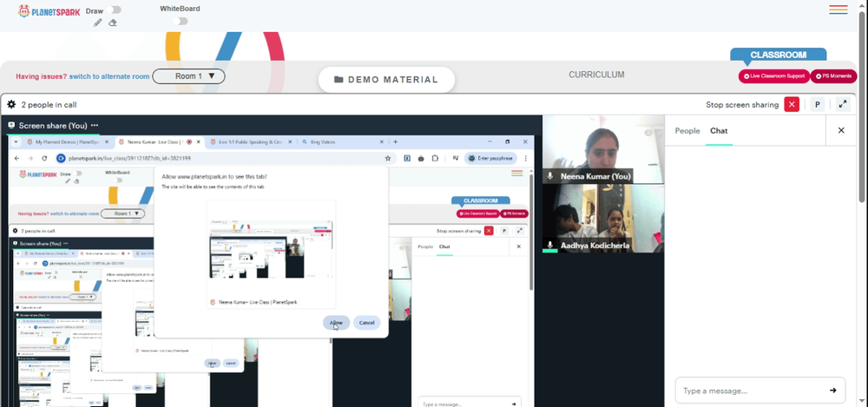
Task: Click the forward arrow in the shared browser
Action: tap(30, 158)
